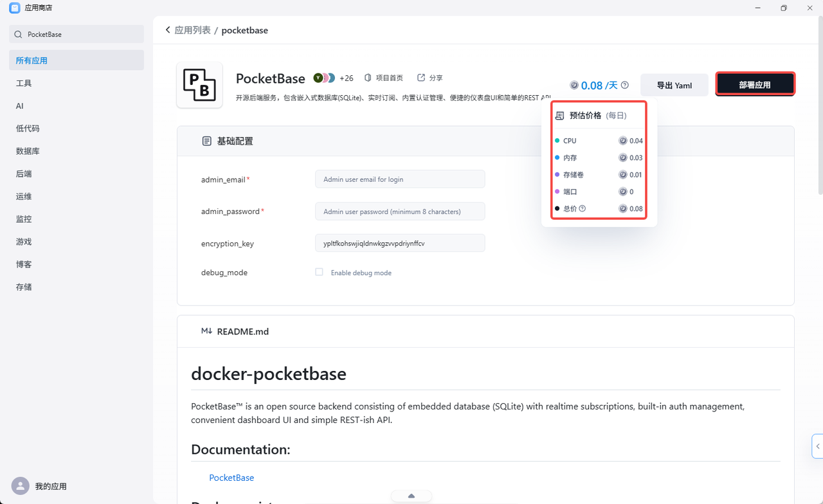Click the vertical scrollbar on the right

820,106
